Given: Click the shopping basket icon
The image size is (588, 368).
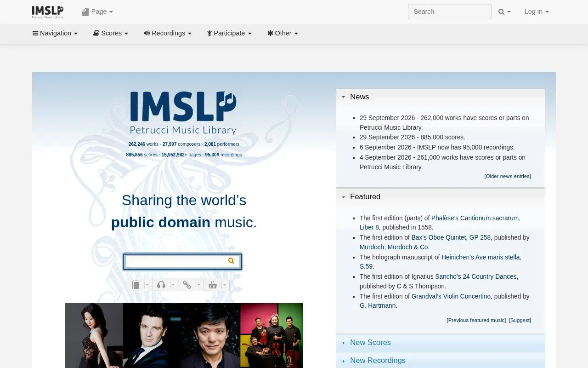Looking at the screenshot, I should (x=212, y=285).
